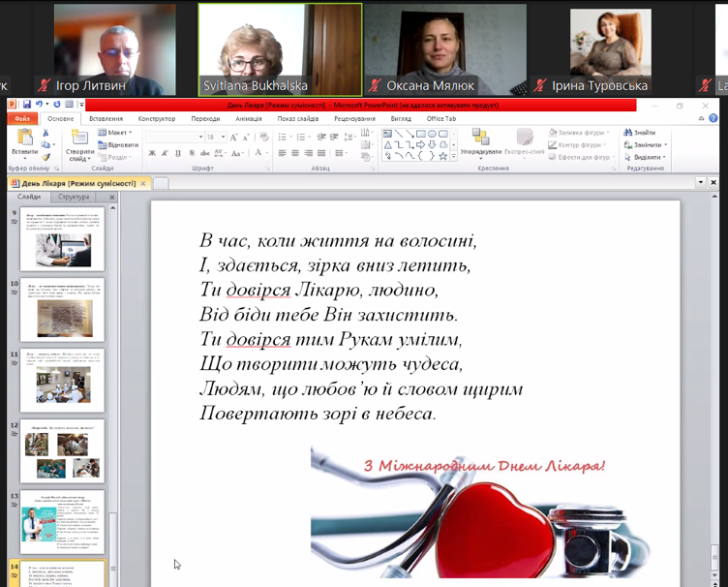Open the Файл tab
This screenshot has height=587, width=728.
[x=22, y=118]
